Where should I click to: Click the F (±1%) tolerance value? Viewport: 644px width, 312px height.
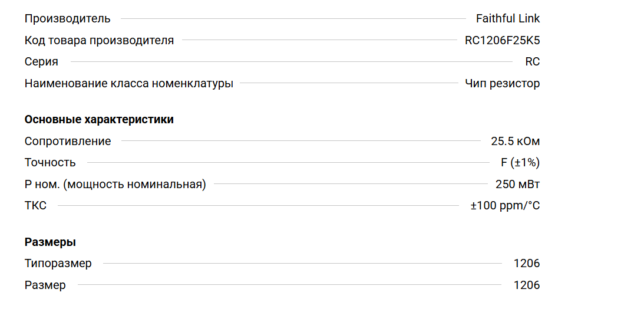516,163
